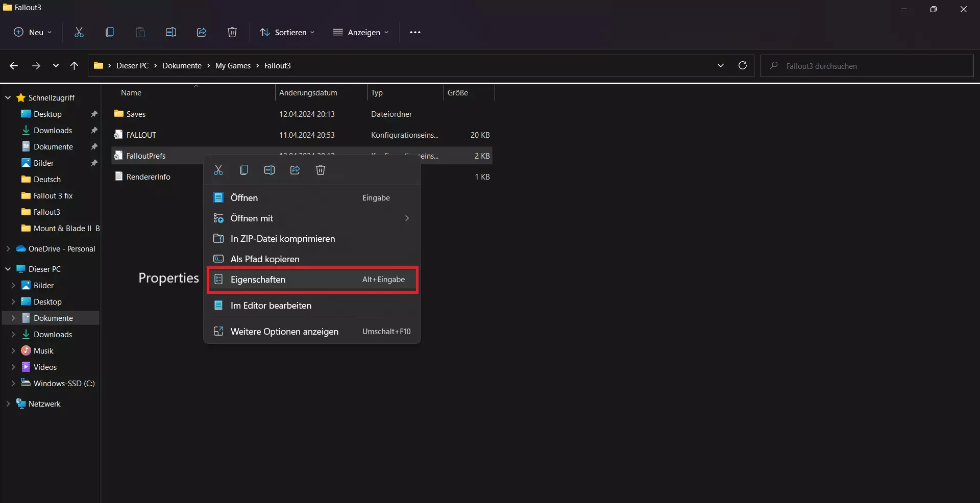Click the rename icon in the context menu
The width and height of the screenshot is (980, 503).
tap(269, 170)
